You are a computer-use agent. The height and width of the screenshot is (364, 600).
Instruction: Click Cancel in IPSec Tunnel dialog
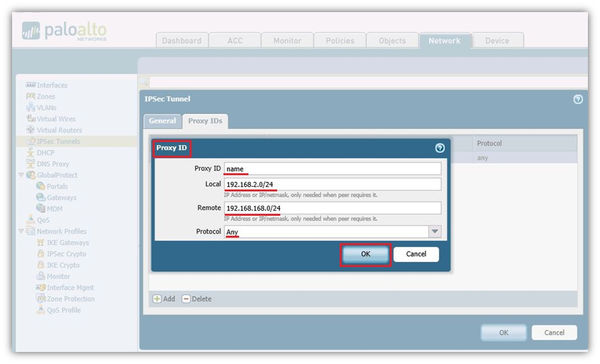[x=554, y=333]
